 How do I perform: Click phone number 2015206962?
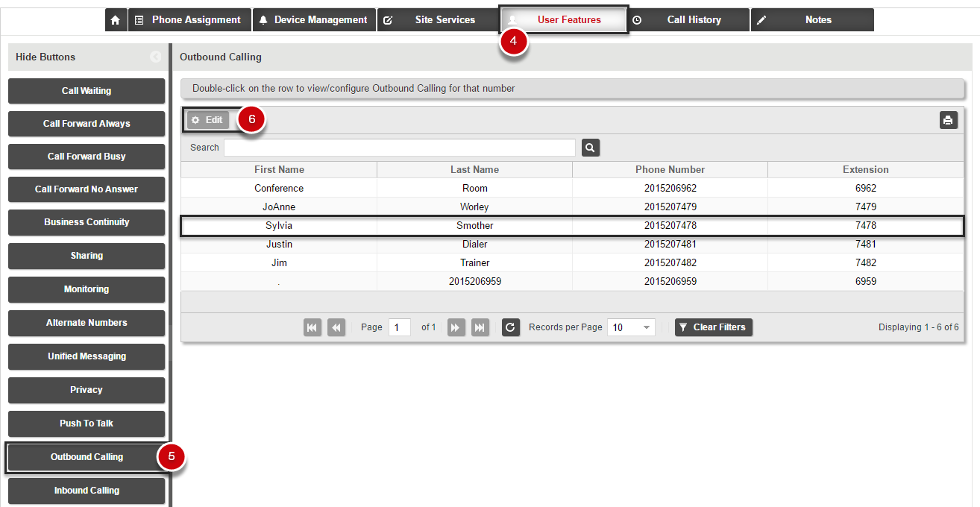[x=670, y=189]
